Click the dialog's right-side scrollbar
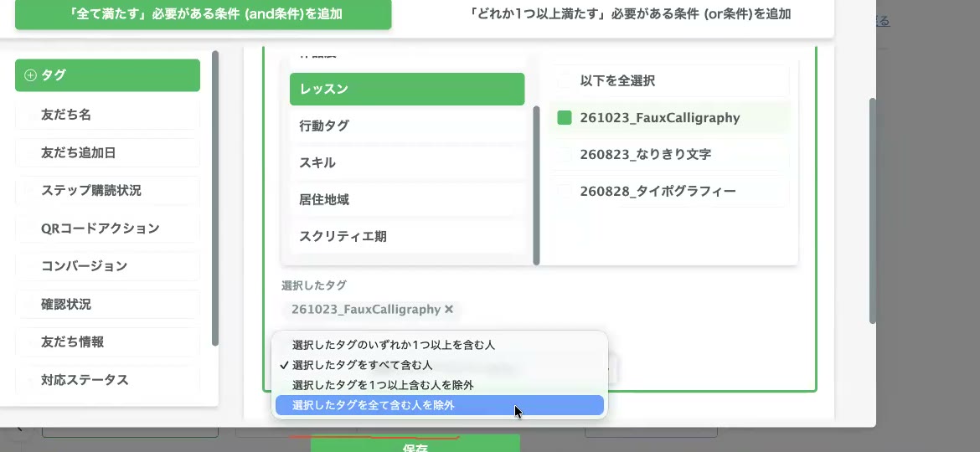980x452 pixels. tap(873, 210)
